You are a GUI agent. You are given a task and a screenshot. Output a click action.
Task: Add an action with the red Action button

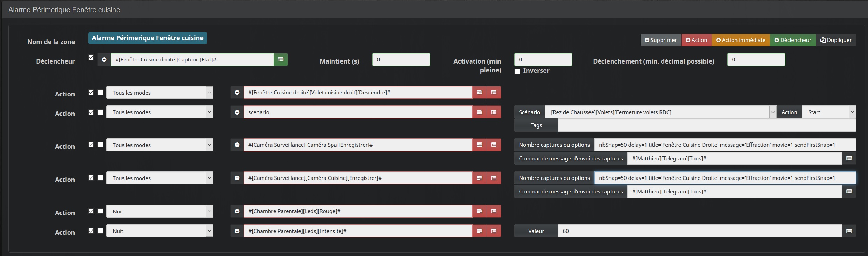tap(697, 40)
